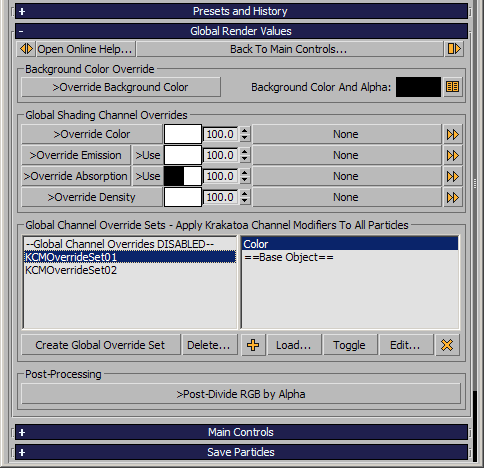Click the double-arrow icon in Override Color row
This screenshot has height=468, width=484.
click(453, 134)
